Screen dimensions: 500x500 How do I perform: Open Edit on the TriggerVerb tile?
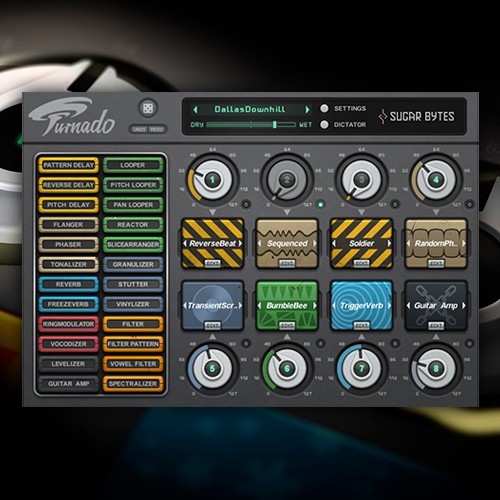click(362, 326)
